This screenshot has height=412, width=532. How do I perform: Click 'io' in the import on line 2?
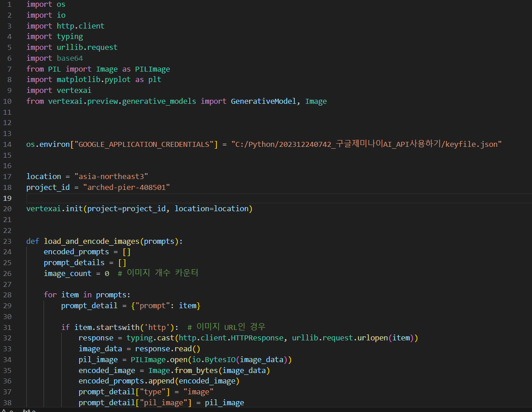tap(61, 15)
